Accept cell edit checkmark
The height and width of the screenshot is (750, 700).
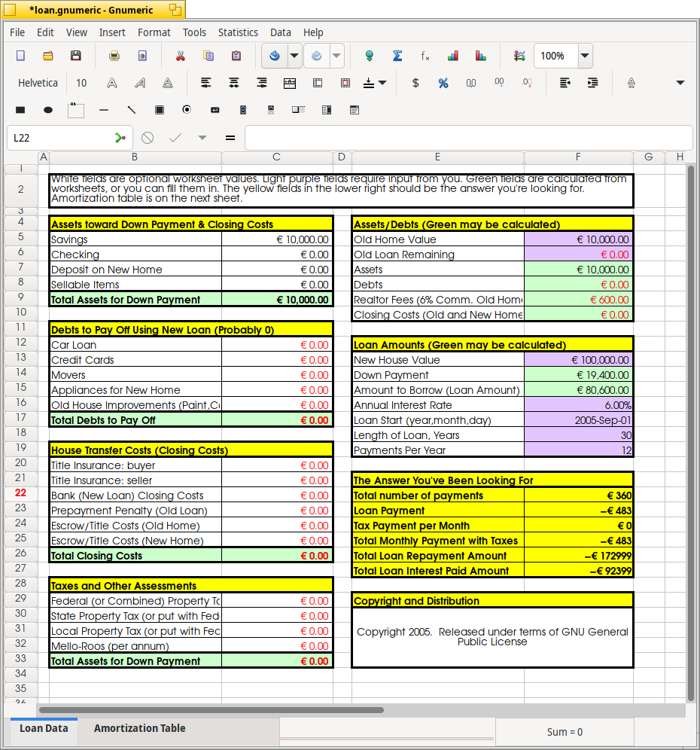click(x=175, y=138)
